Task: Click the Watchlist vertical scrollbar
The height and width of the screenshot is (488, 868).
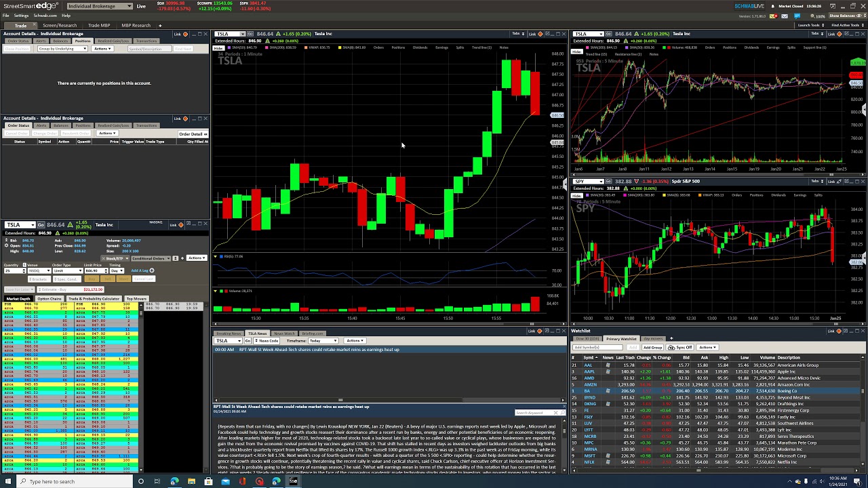Action: click(x=863, y=411)
